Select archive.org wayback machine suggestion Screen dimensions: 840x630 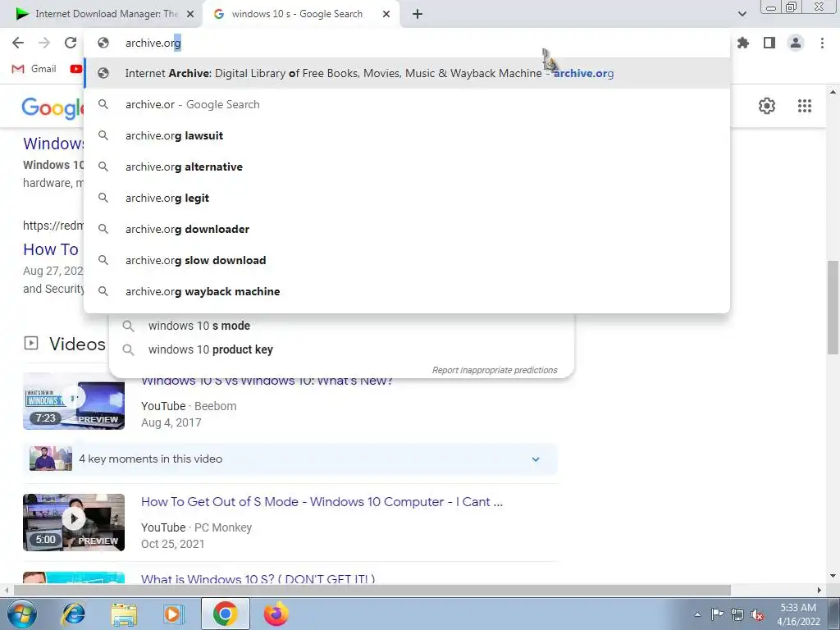pyautogui.click(x=407, y=291)
